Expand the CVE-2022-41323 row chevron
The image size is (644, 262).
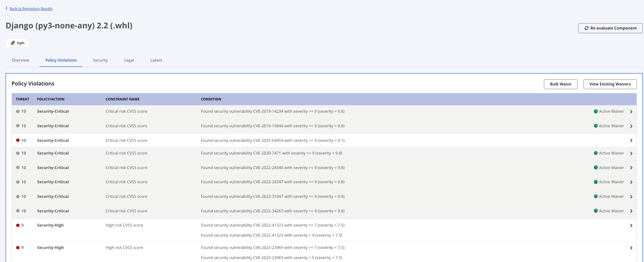[x=631, y=225]
